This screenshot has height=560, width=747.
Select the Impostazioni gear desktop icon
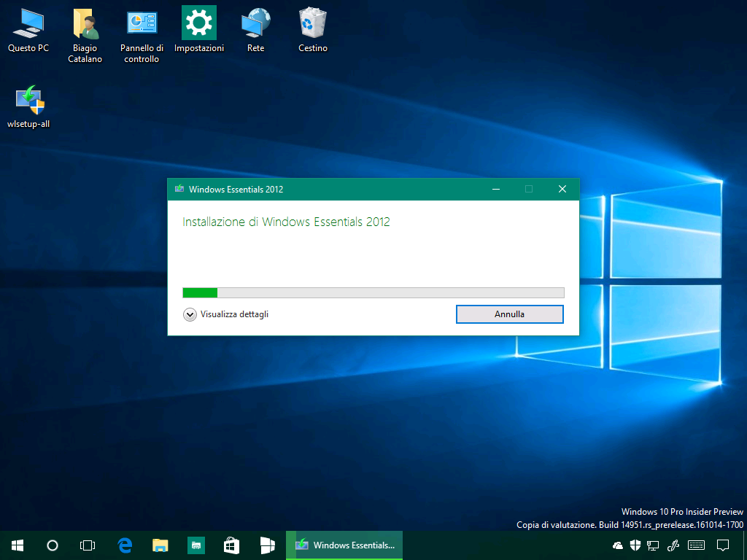[x=198, y=29]
